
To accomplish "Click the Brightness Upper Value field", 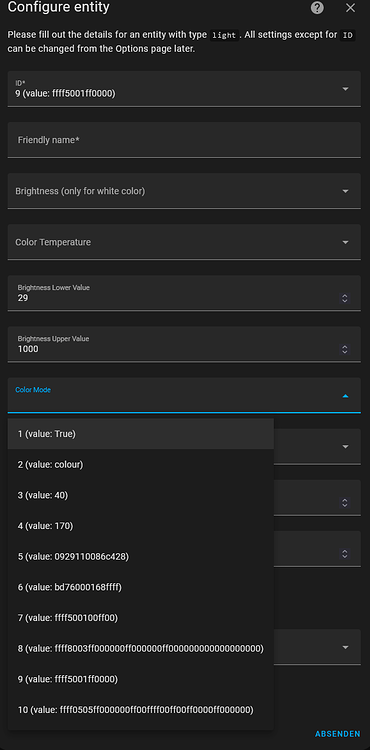I will (184, 344).
